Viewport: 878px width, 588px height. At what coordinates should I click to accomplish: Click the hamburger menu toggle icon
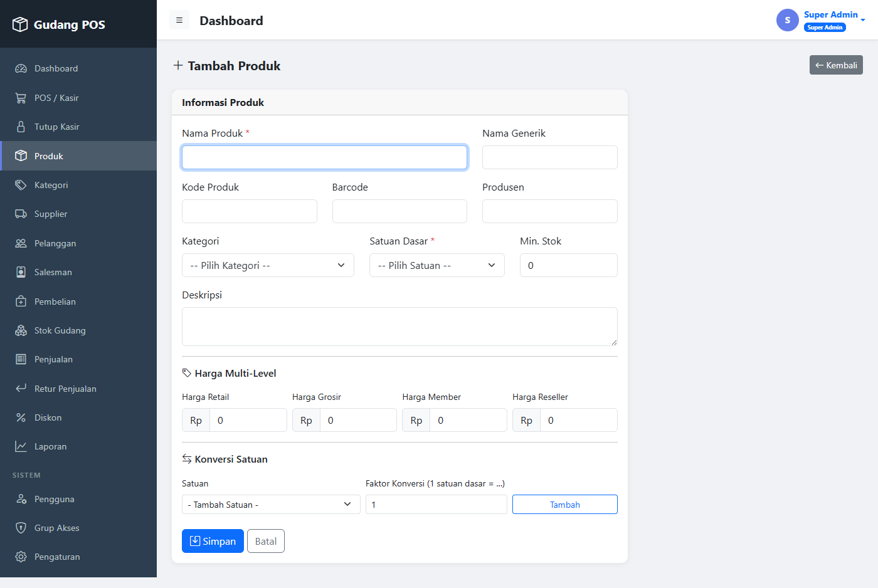[x=179, y=21]
